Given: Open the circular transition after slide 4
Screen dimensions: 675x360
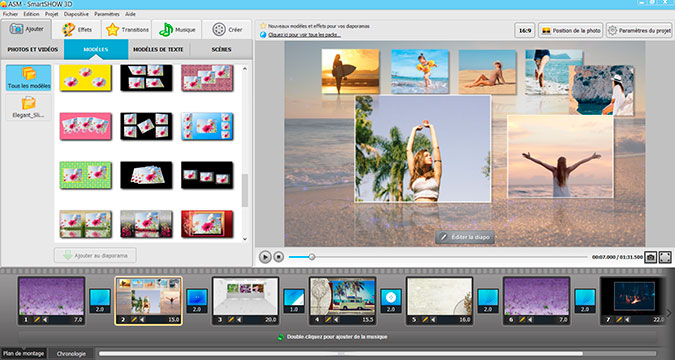Looking at the screenshot, I should (x=391, y=301).
